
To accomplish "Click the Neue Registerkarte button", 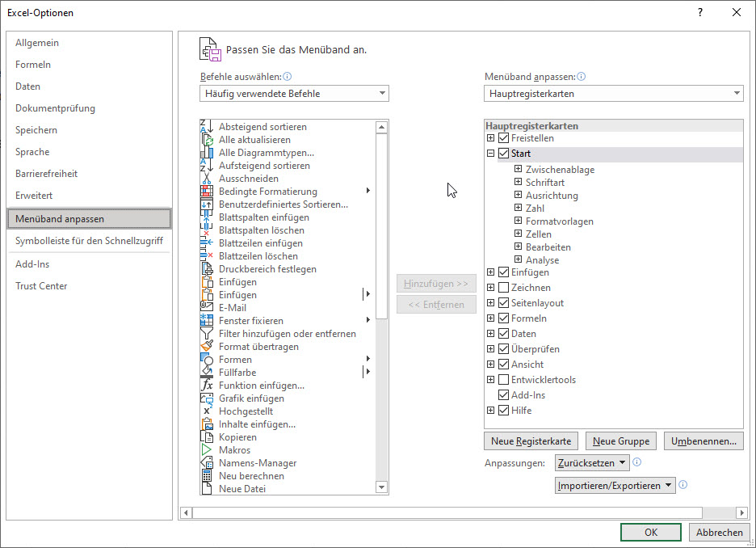I will point(531,441).
